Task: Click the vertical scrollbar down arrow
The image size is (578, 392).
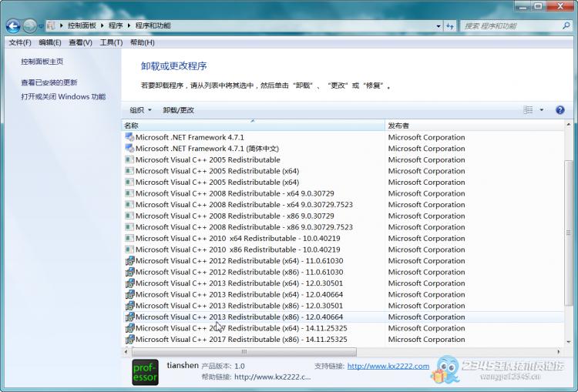Action: click(569, 342)
